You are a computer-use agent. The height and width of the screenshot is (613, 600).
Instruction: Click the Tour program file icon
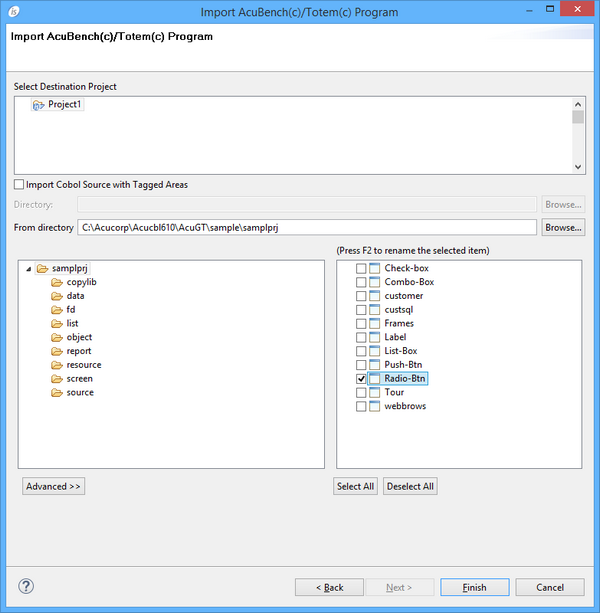pos(374,393)
